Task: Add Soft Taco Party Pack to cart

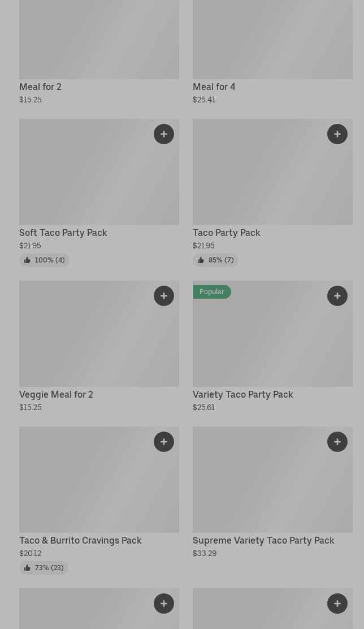Action: pos(164,134)
